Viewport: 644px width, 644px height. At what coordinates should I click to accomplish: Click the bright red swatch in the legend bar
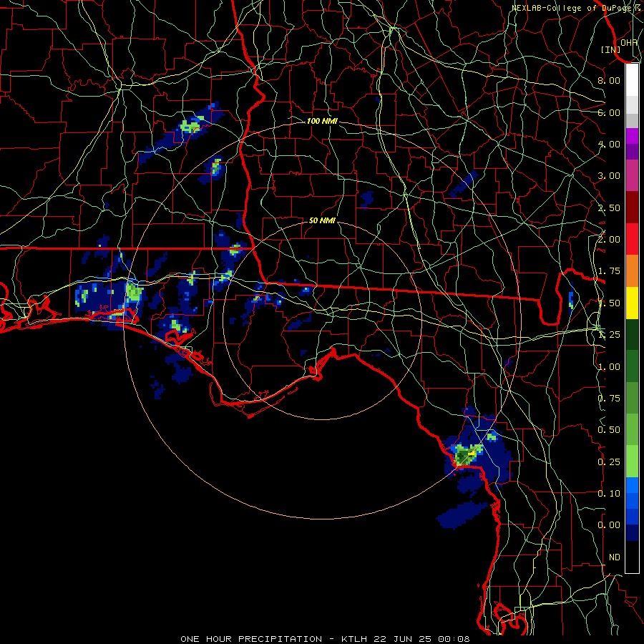[632, 239]
